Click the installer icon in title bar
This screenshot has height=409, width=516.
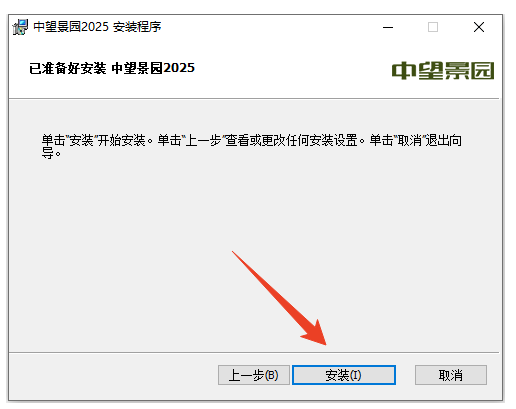20,27
